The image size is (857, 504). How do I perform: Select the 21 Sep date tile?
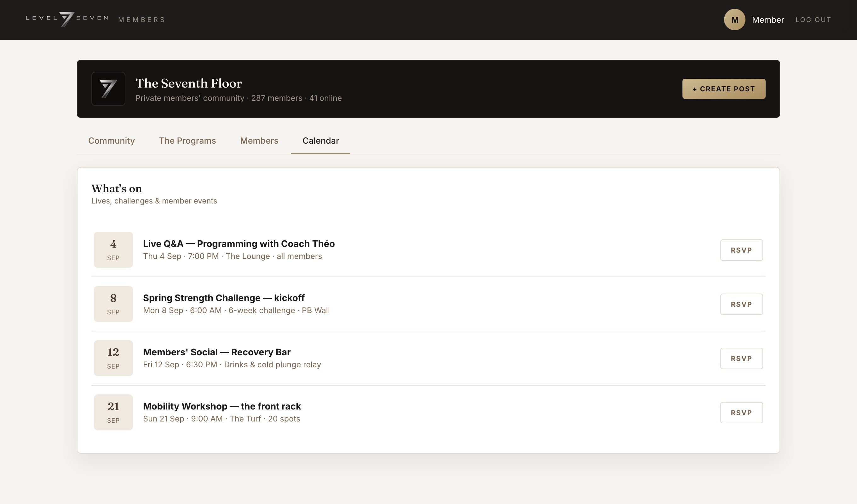click(x=113, y=412)
